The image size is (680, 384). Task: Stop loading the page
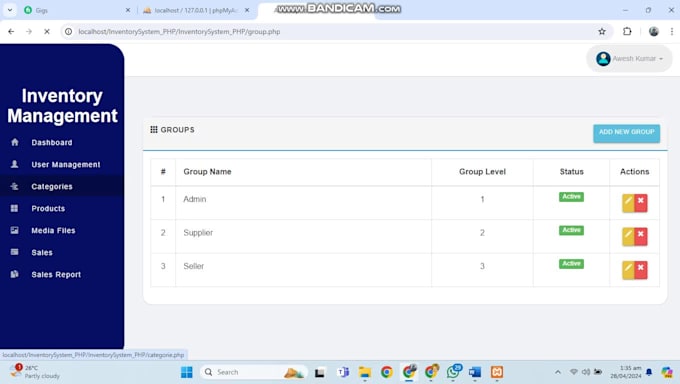pyautogui.click(x=47, y=31)
